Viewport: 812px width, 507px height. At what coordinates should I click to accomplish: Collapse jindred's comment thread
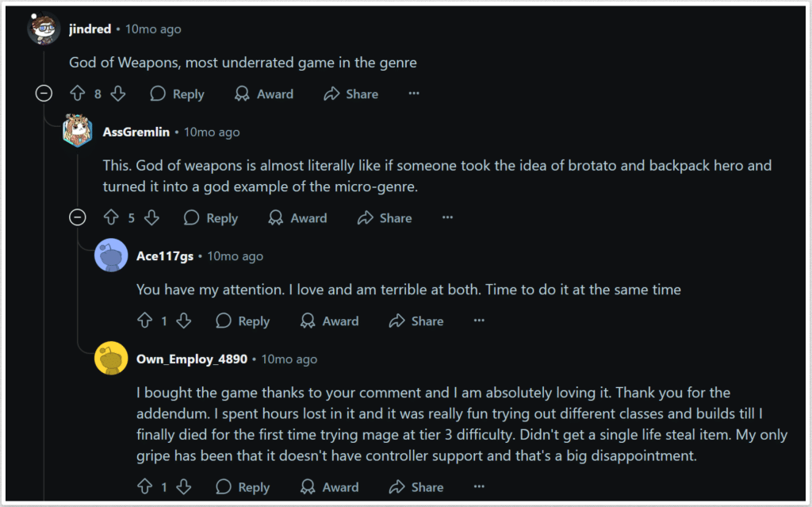(x=44, y=94)
